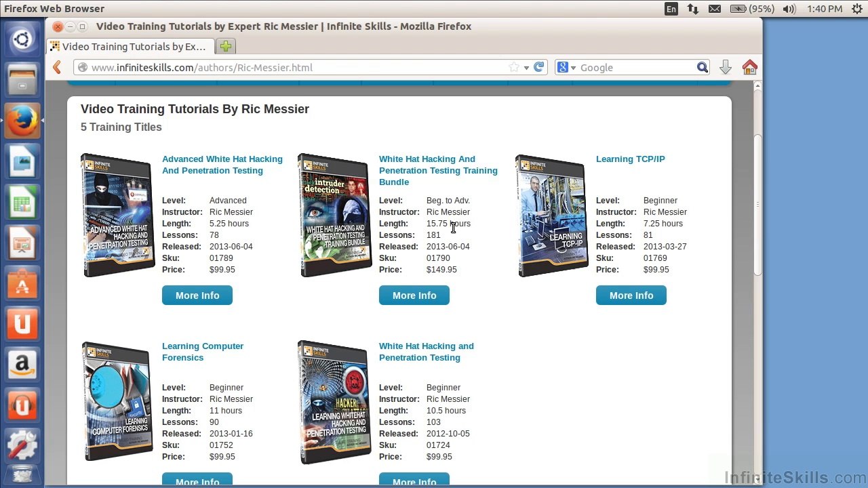Click the search magnifier icon
Viewport: 868px width, 488px height.
point(703,67)
